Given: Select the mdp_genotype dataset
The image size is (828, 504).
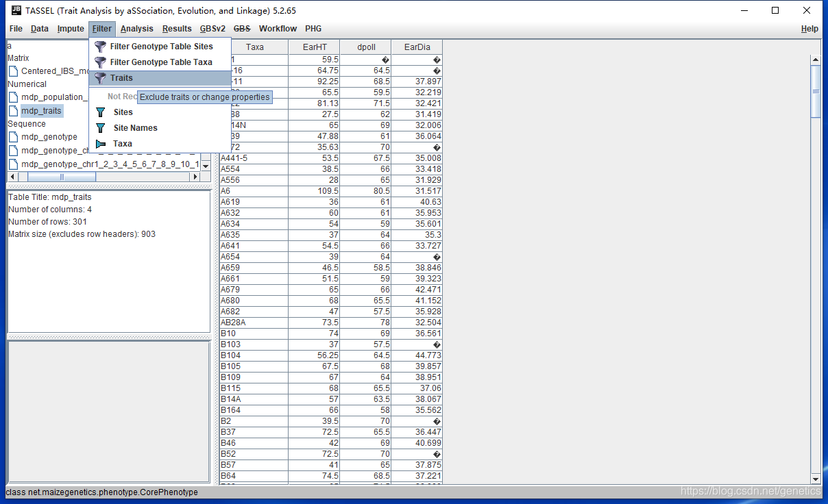Looking at the screenshot, I should click(43, 137).
